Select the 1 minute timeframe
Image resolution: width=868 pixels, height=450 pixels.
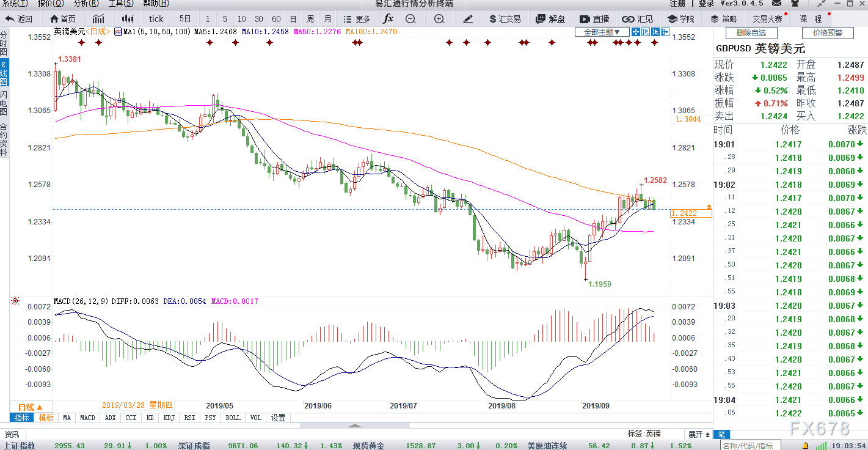(x=208, y=19)
